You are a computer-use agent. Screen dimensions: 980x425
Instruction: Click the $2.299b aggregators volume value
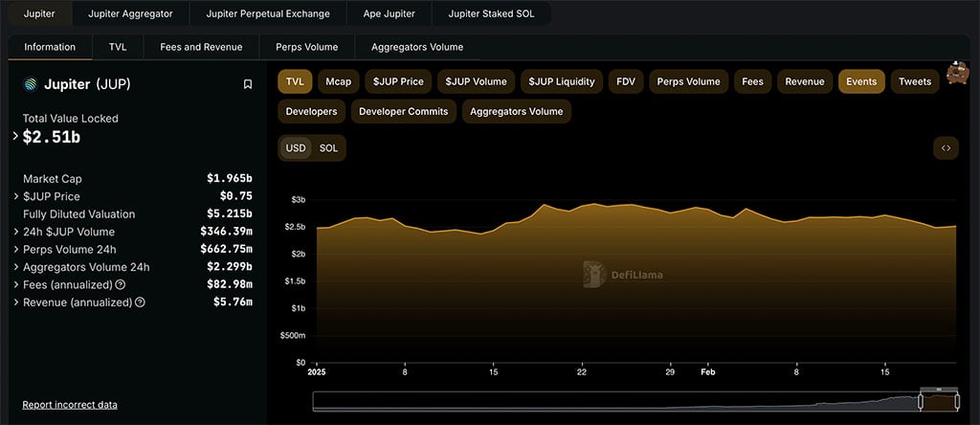(x=230, y=267)
